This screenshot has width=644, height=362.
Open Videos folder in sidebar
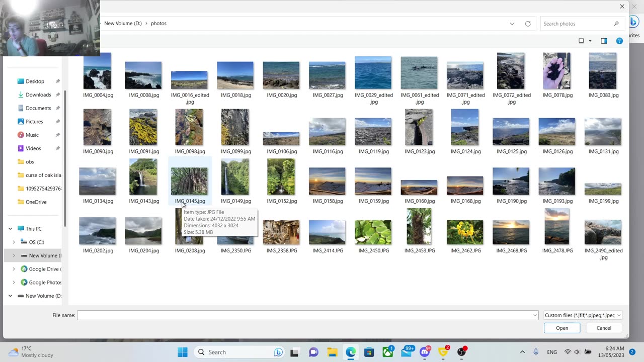[x=33, y=148]
